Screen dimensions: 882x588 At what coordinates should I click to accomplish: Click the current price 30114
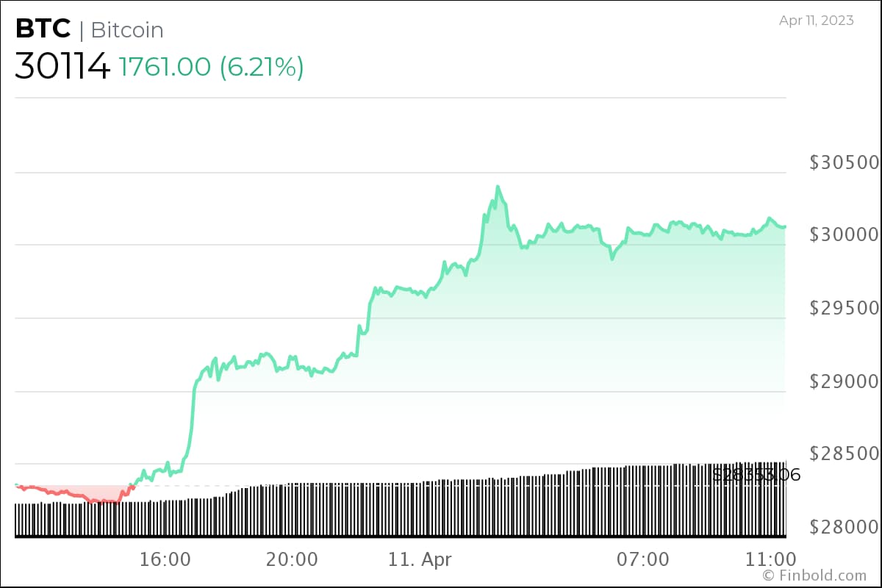pyautogui.click(x=62, y=67)
